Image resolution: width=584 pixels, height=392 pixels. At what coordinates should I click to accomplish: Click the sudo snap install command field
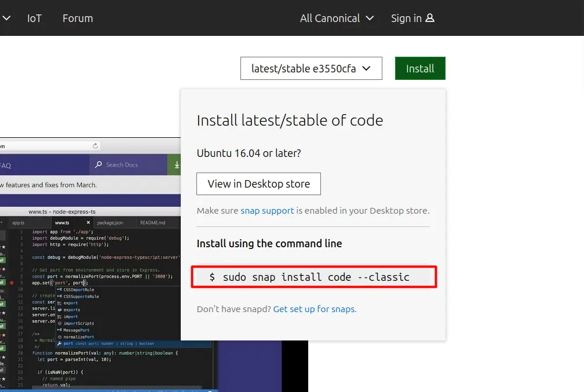click(x=313, y=277)
